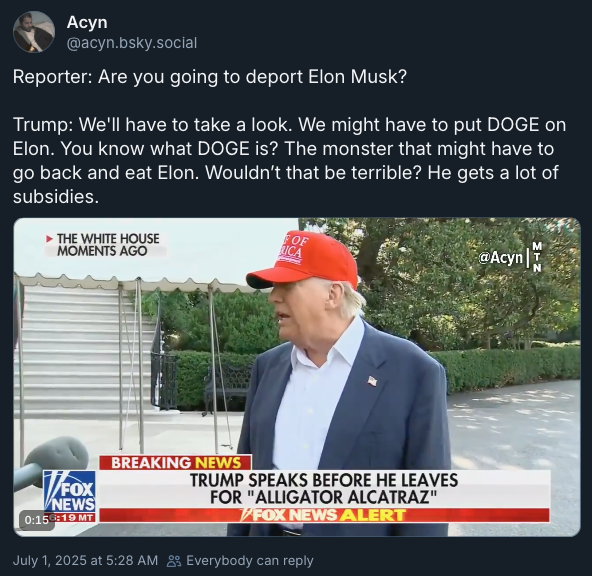Click the MTN logo in the video

(x=537, y=257)
